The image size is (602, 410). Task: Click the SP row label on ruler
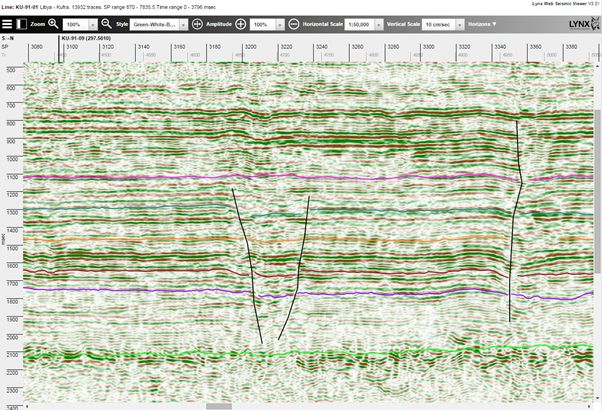click(x=5, y=47)
